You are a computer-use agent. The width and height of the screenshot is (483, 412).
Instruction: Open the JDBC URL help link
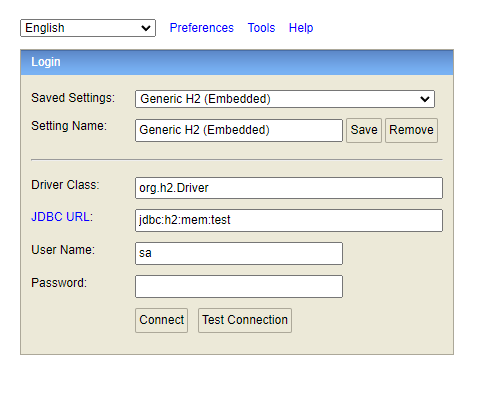(60, 217)
